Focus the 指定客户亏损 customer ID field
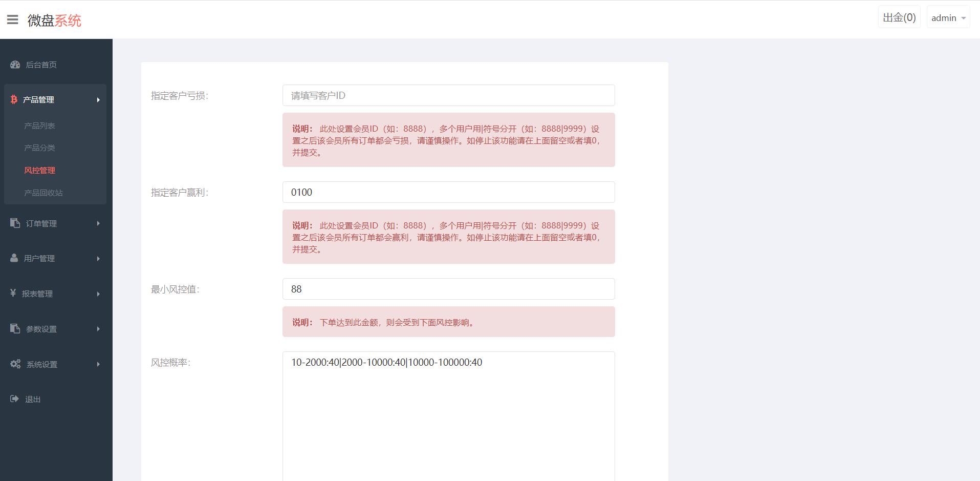Screen dimensions: 980x481 [x=449, y=95]
